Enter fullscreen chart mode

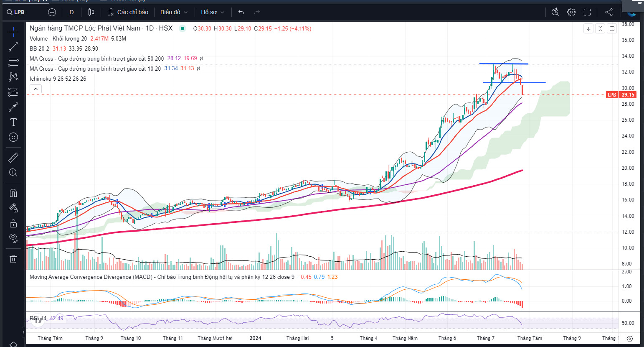click(587, 12)
